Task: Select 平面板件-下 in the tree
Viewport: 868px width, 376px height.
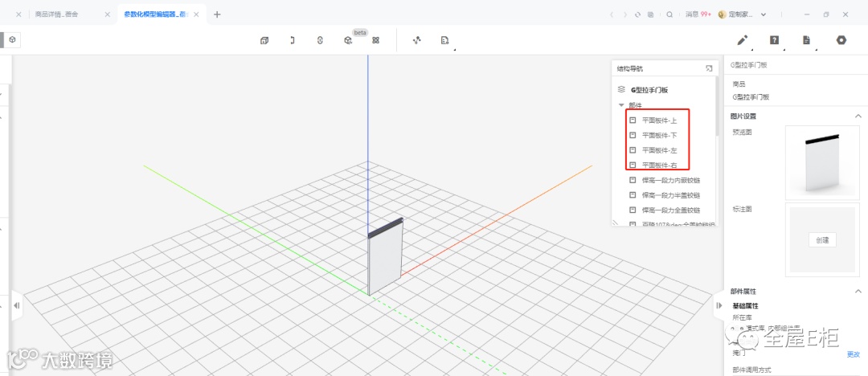Action: point(659,135)
